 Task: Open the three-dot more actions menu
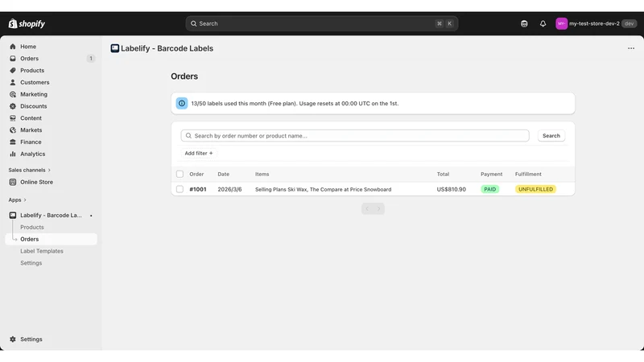coord(631,48)
